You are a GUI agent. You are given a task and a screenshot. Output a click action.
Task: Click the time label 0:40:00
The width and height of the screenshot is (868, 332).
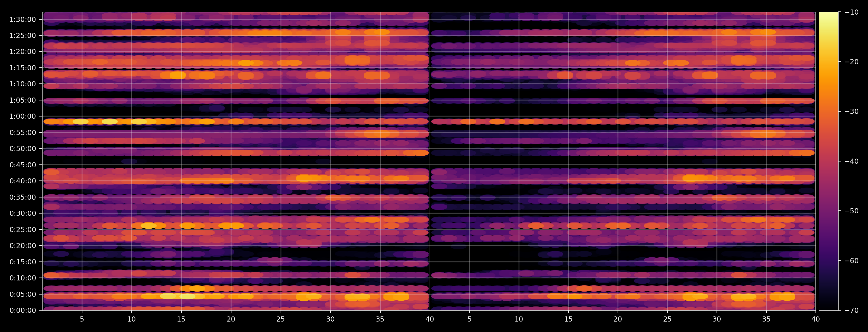coord(23,181)
